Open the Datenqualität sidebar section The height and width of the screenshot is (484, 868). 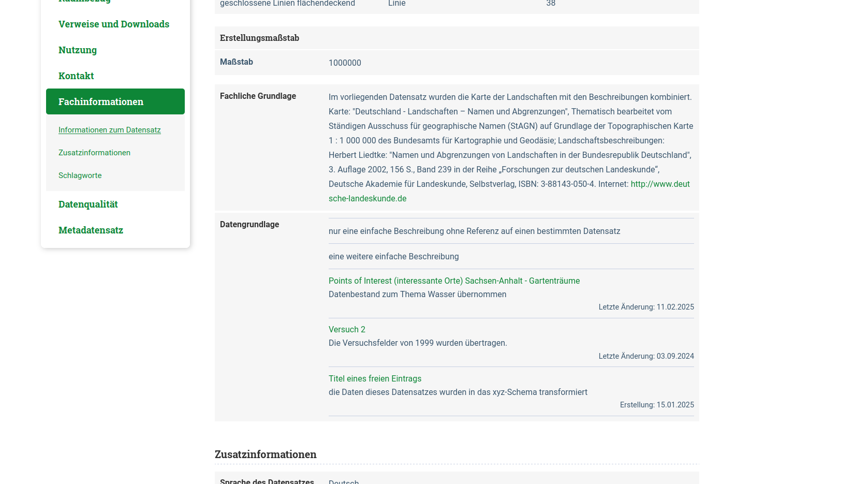point(88,204)
